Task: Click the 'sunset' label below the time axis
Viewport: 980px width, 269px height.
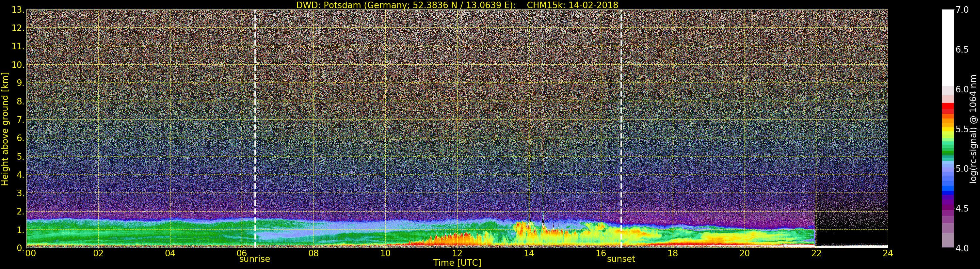Action: (621, 259)
